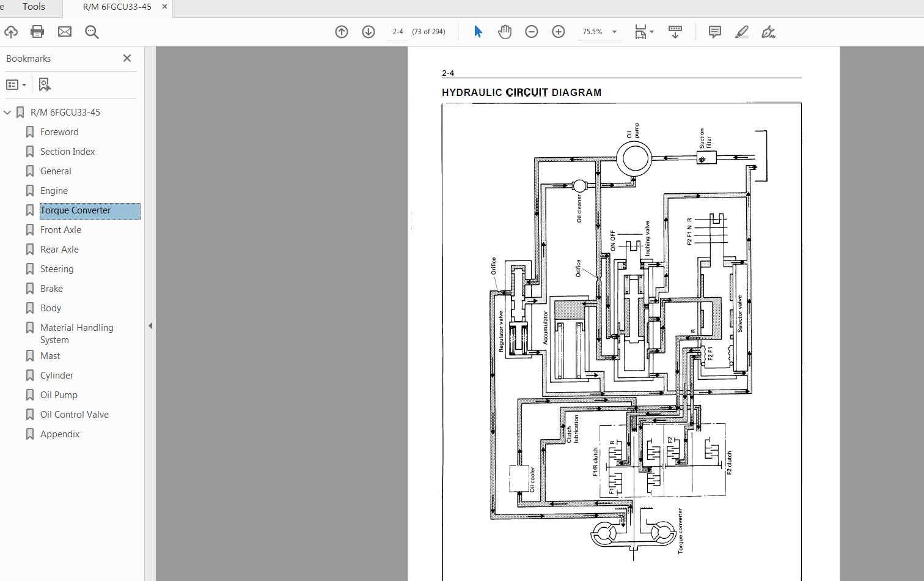Collapse the Bookmarks panel with the side arrow

pyautogui.click(x=150, y=325)
